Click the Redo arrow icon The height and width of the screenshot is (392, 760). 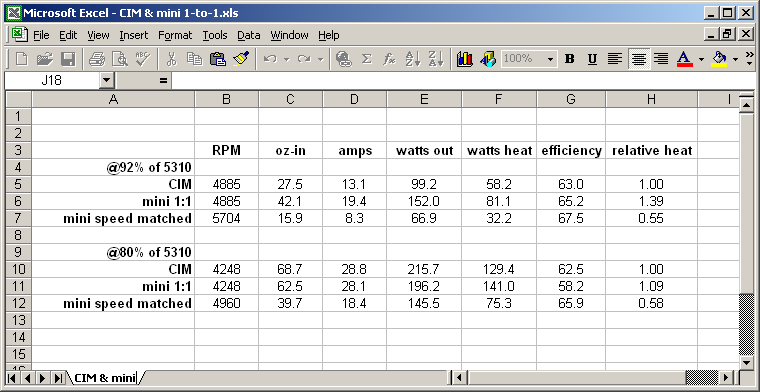click(x=304, y=59)
